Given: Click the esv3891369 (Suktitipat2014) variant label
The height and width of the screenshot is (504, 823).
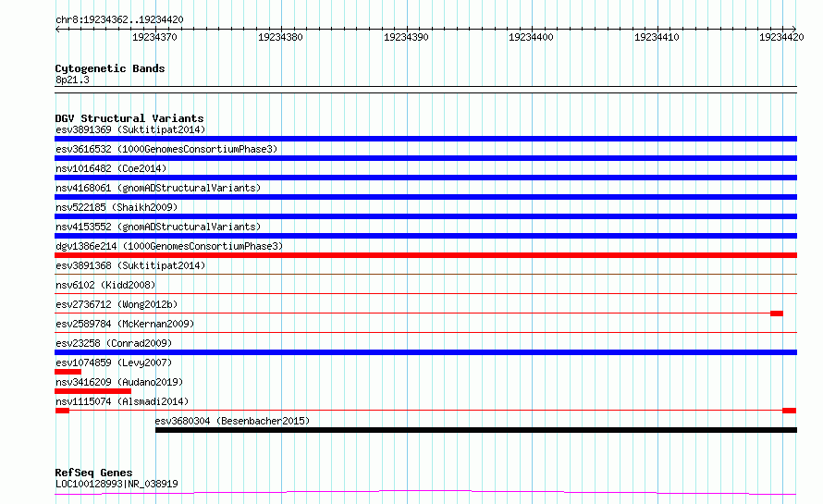Looking at the screenshot, I should click(x=130, y=129).
